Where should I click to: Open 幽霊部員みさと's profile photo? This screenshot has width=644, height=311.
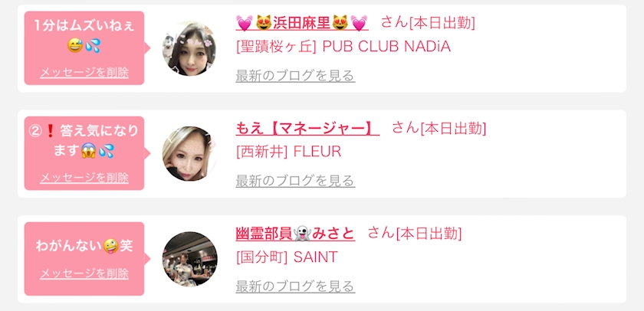click(x=190, y=259)
